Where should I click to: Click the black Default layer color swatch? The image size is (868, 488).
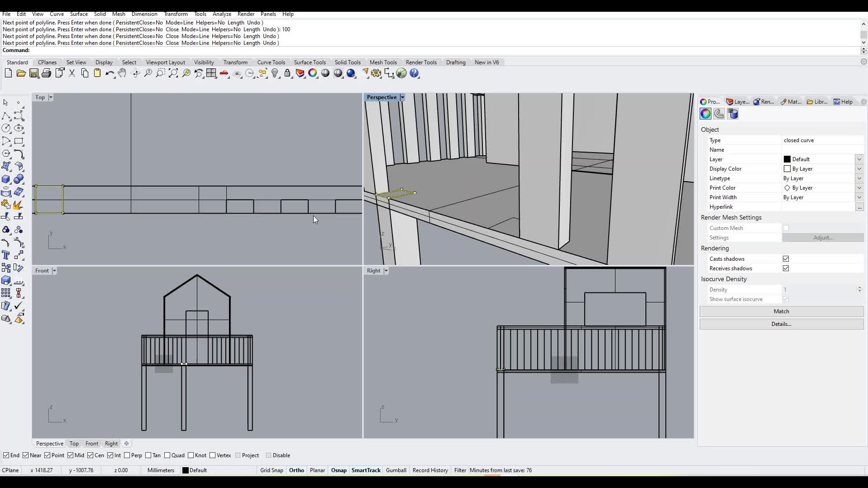point(787,159)
